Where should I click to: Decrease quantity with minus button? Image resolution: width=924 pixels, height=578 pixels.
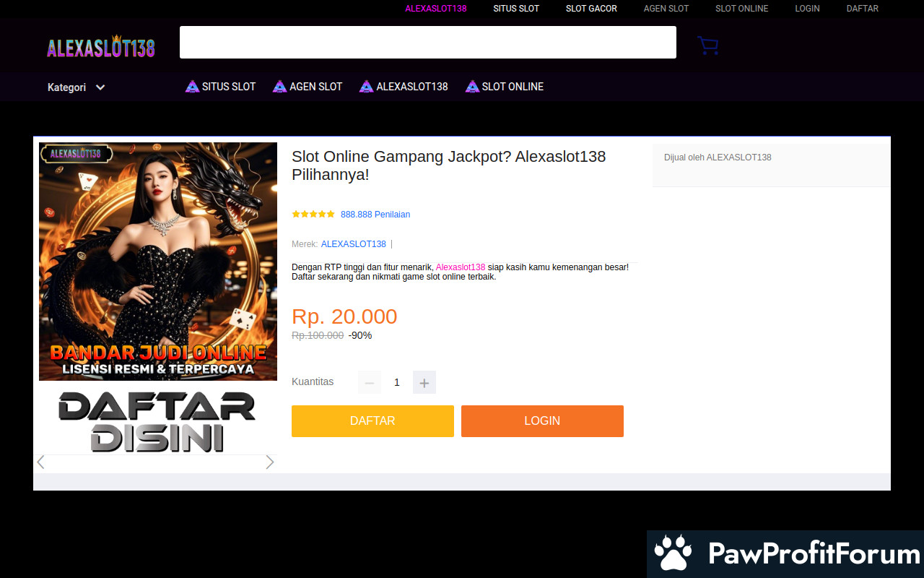coord(370,383)
